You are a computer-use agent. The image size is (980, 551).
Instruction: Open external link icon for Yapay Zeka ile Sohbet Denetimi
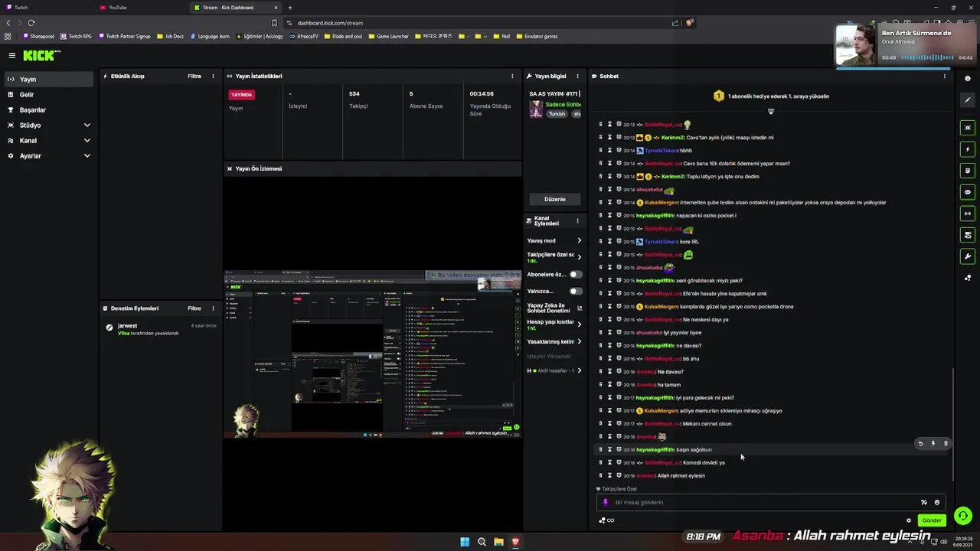579,308
